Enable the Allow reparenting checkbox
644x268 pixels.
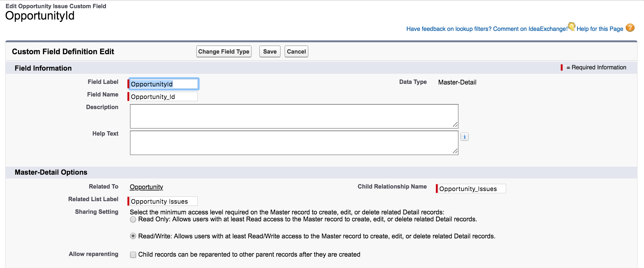pos(133,255)
